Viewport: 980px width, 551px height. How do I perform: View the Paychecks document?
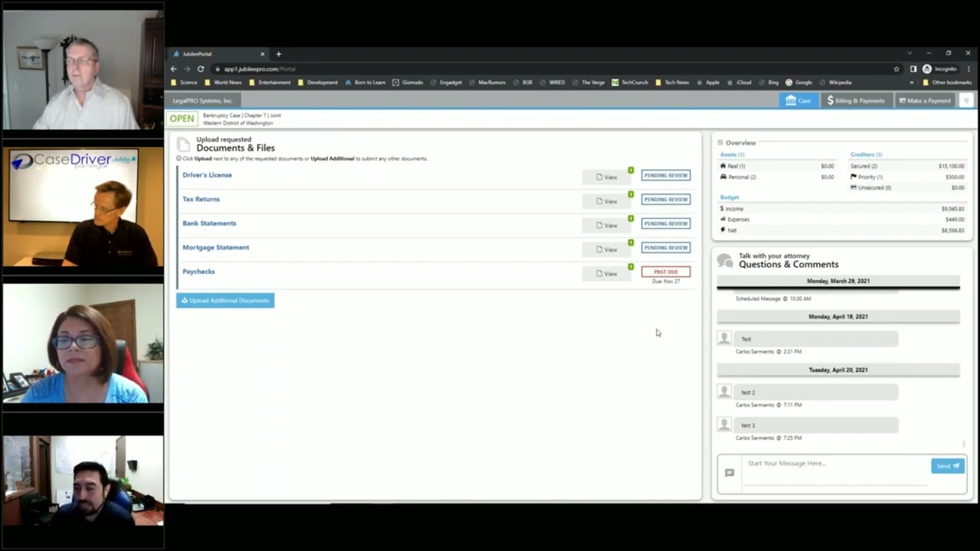pos(606,273)
